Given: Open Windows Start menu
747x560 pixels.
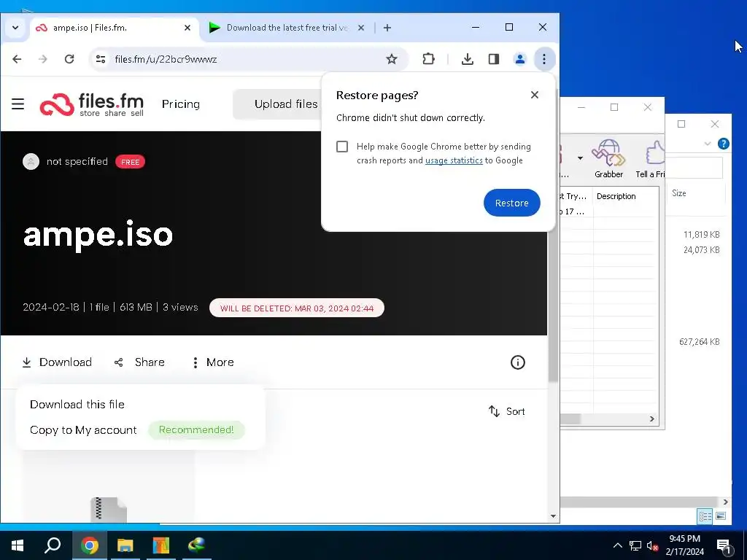Looking at the screenshot, I should (18, 545).
